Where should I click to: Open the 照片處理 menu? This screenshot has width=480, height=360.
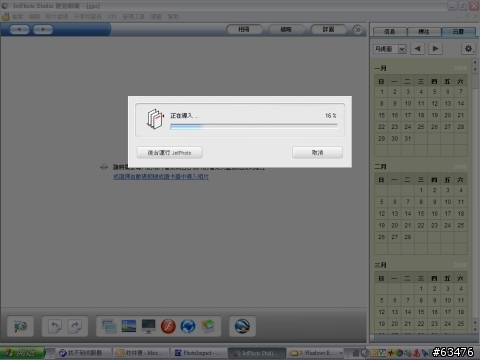[57, 17]
